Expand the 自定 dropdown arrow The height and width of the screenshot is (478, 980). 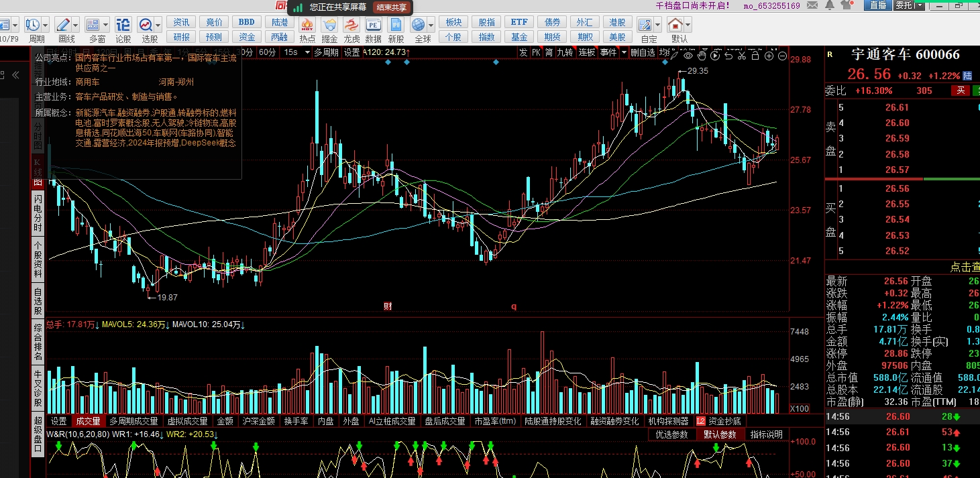tap(658, 25)
